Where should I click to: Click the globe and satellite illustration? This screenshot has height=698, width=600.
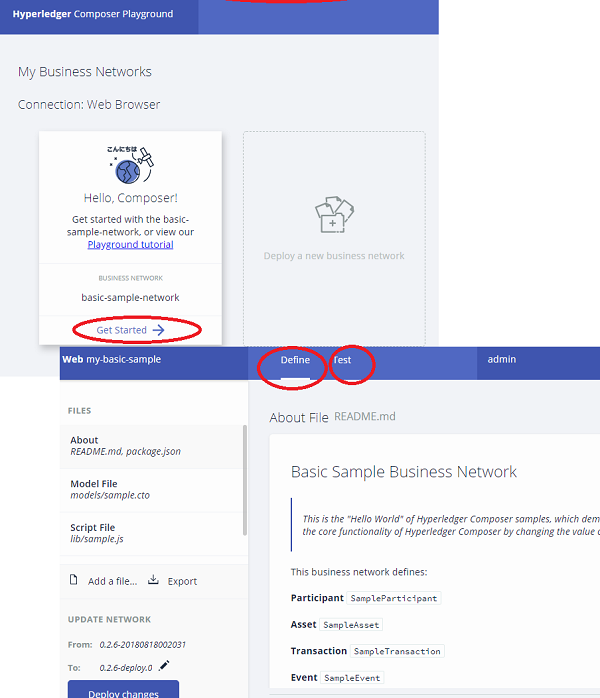(130, 164)
